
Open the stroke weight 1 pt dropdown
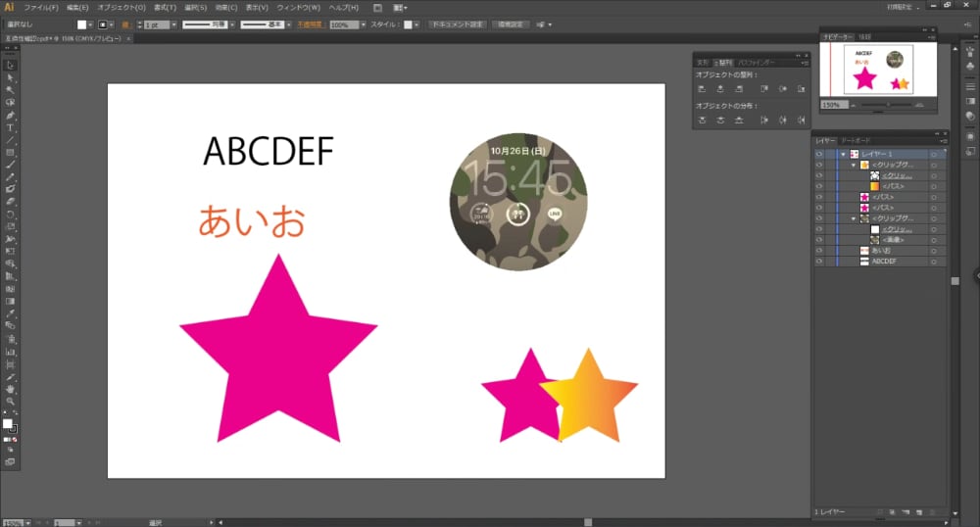(x=174, y=24)
